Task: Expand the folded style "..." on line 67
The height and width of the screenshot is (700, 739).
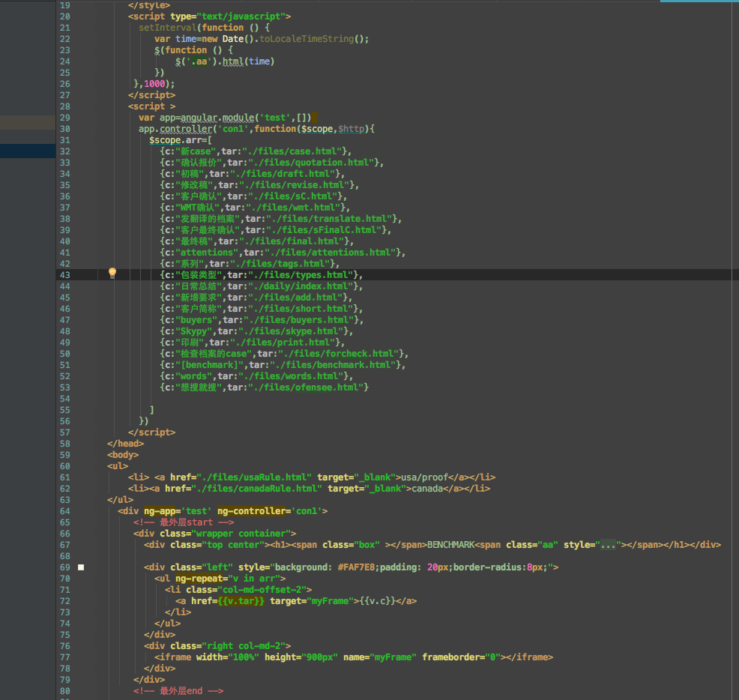Action: 609,545
